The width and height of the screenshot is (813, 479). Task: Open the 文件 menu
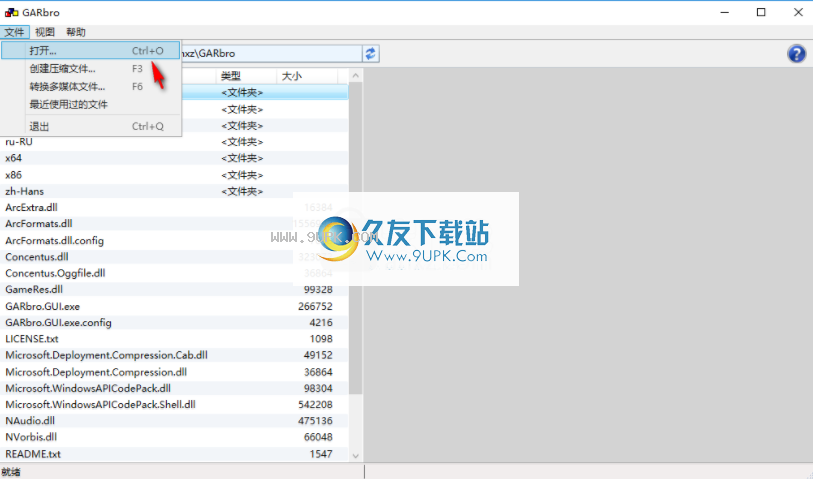pyautogui.click(x=15, y=32)
